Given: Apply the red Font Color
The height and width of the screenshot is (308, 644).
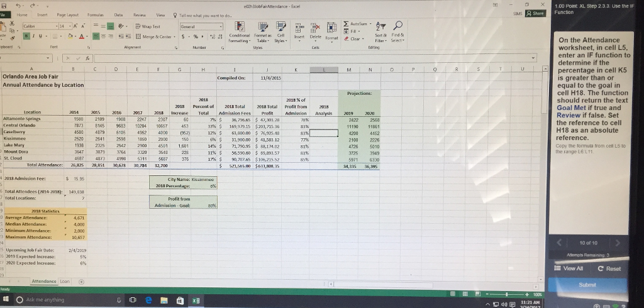Looking at the screenshot, I should click(81, 36).
